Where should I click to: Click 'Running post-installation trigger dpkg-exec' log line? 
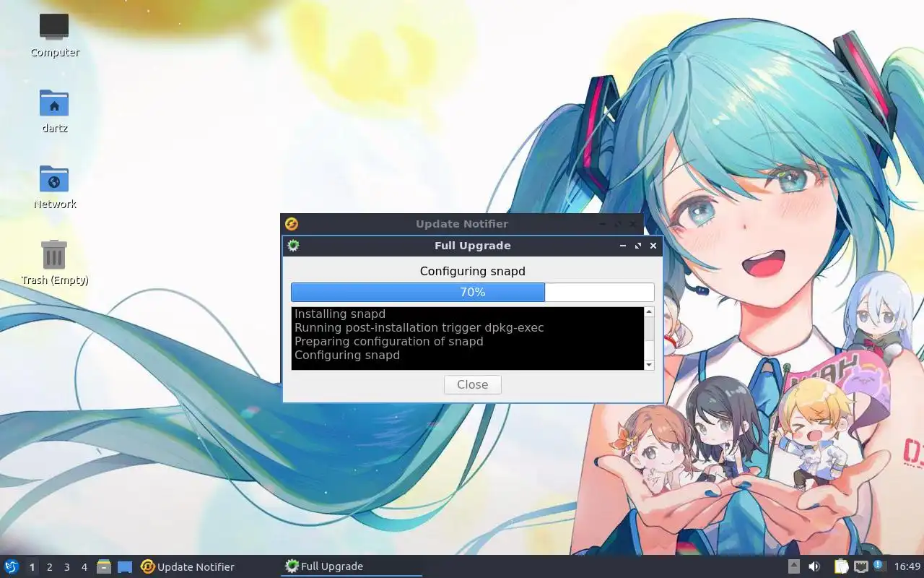[x=419, y=328]
